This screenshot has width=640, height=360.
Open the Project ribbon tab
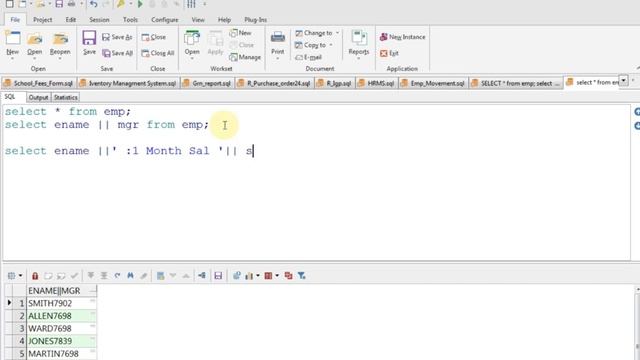click(x=42, y=20)
